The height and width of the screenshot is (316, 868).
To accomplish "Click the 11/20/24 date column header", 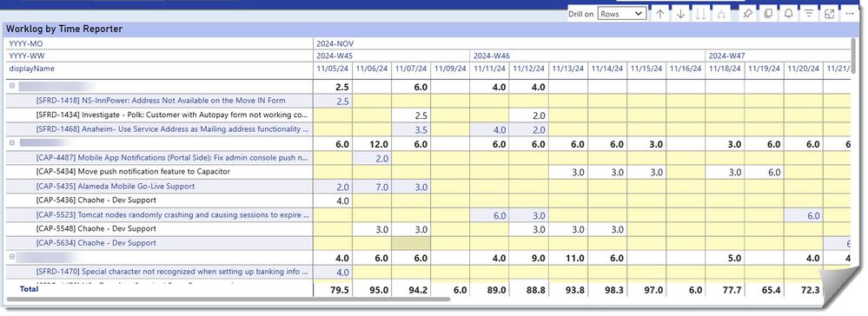I will point(803,69).
